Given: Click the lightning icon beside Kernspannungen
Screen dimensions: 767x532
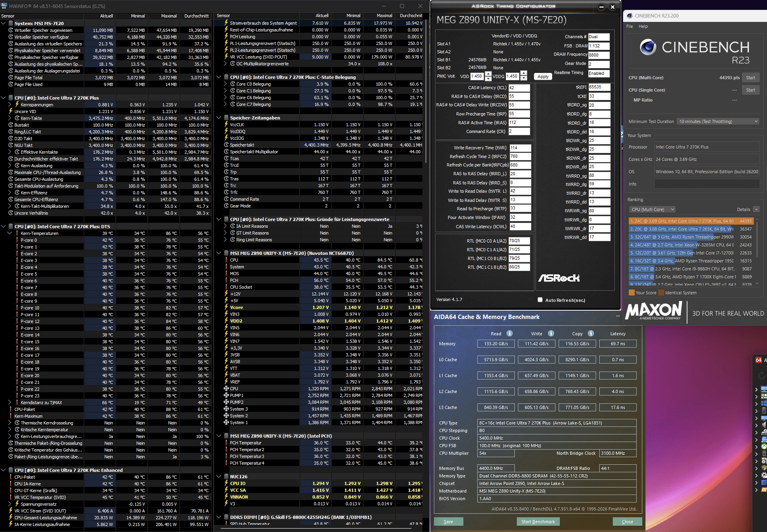Looking at the screenshot, I should tap(17, 105).
